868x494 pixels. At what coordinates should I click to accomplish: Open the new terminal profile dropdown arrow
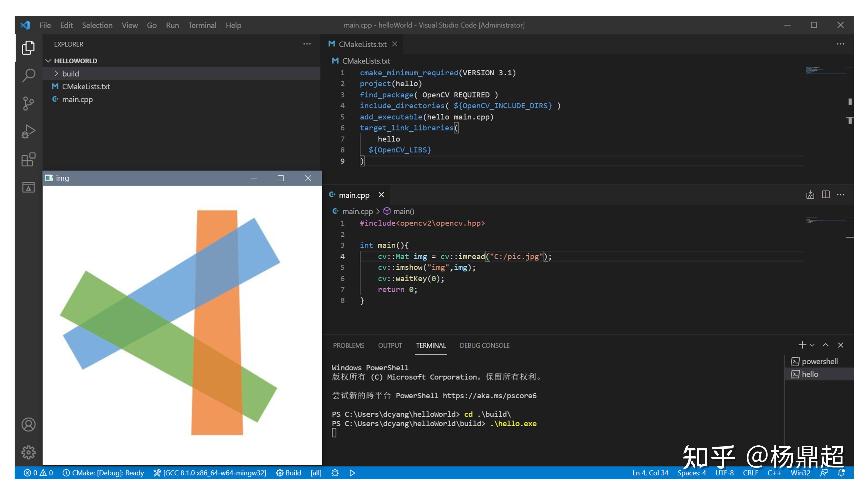tap(812, 345)
